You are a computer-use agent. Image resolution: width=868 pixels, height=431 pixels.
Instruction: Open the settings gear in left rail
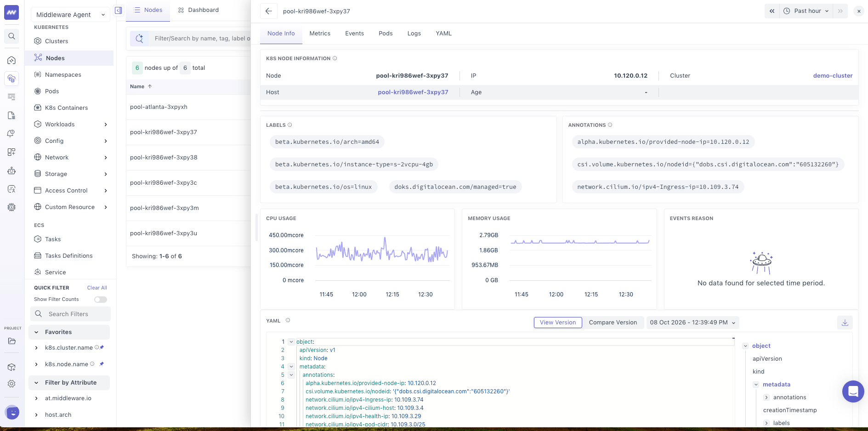11,384
